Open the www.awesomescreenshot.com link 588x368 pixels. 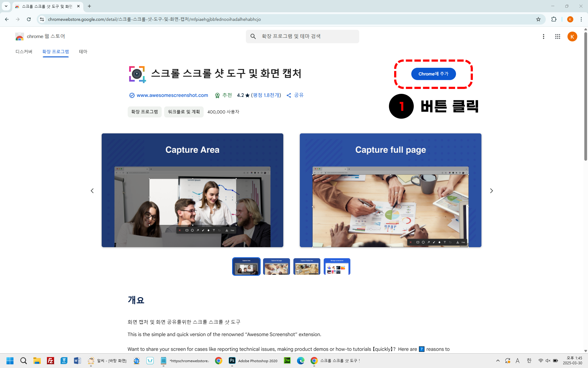point(172,95)
